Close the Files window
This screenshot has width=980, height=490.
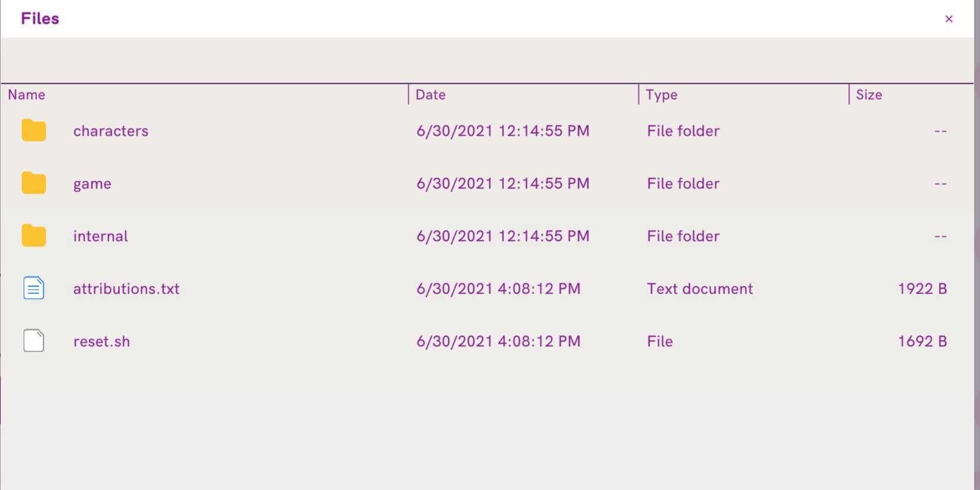pyautogui.click(x=949, y=19)
